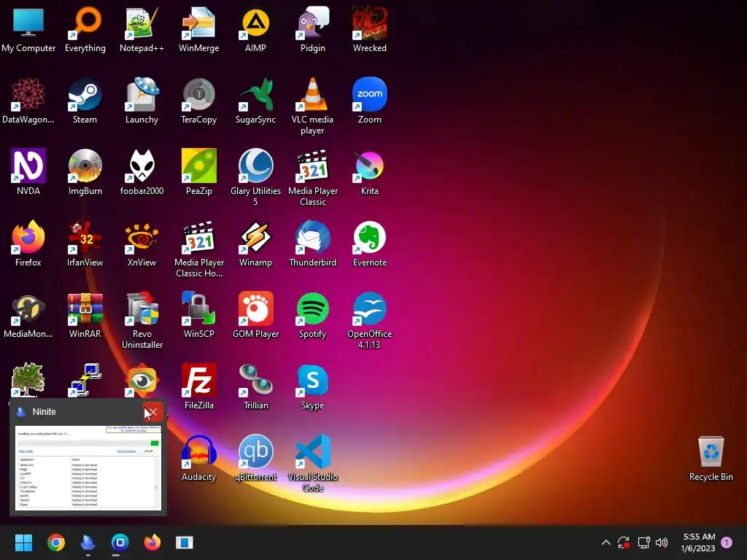
Task: Click the Ninite taskbar button
Action: [88, 542]
